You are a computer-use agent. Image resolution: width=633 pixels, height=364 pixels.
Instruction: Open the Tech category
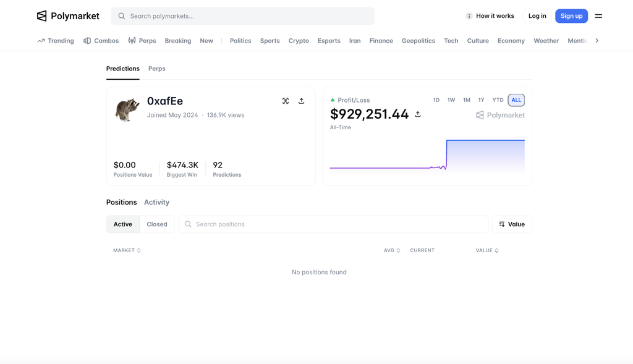click(x=451, y=41)
